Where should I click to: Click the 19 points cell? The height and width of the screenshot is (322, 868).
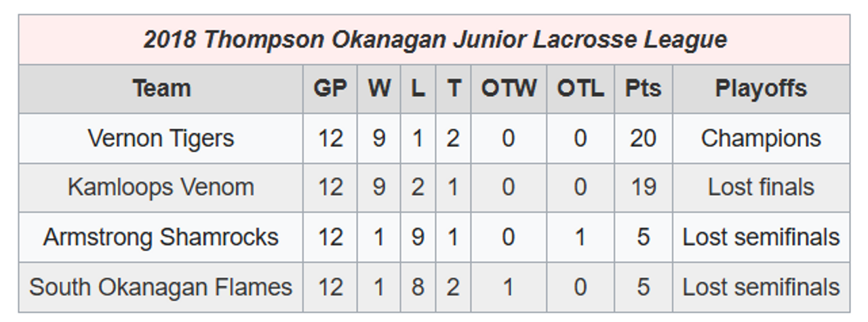pos(643,188)
